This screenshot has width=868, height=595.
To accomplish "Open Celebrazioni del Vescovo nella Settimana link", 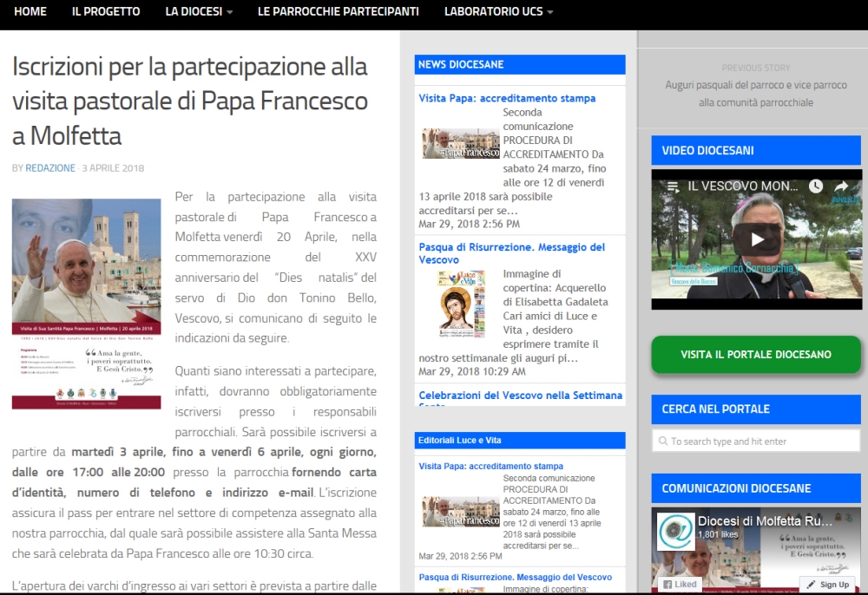I will [520, 396].
